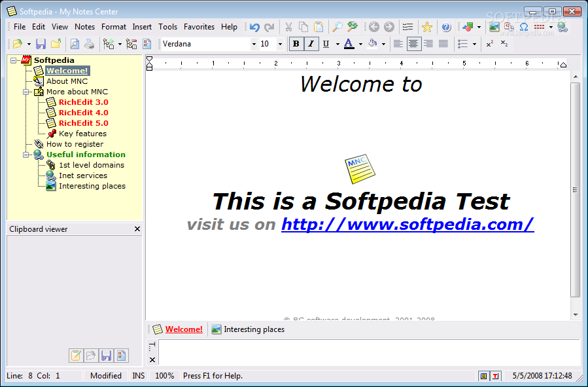Apply subscript formatting
588x387 pixels.
click(x=504, y=44)
